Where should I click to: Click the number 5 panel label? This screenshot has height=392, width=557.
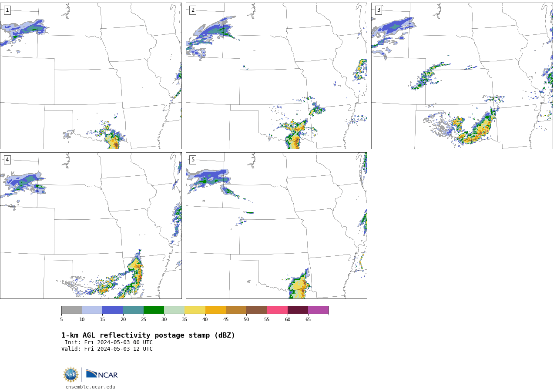pos(193,160)
